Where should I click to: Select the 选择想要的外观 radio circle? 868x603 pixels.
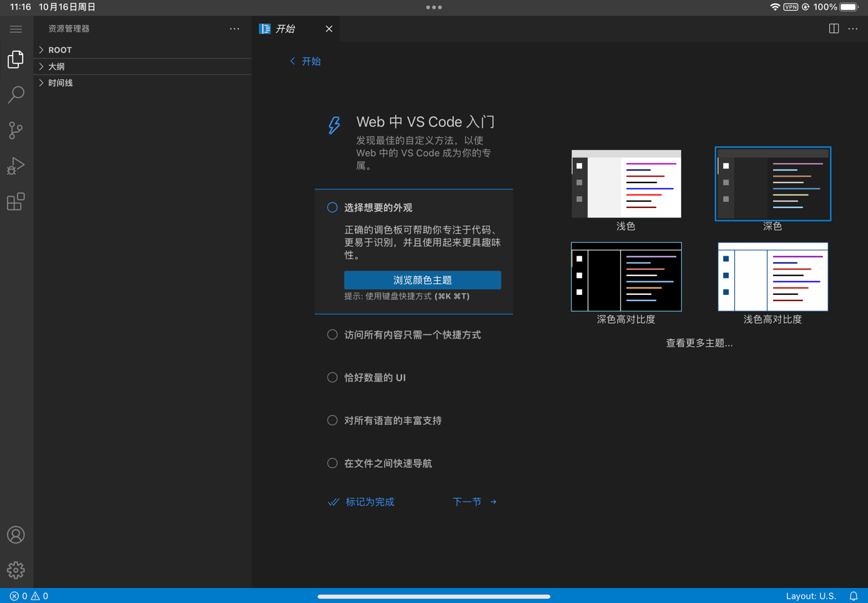click(332, 207)
